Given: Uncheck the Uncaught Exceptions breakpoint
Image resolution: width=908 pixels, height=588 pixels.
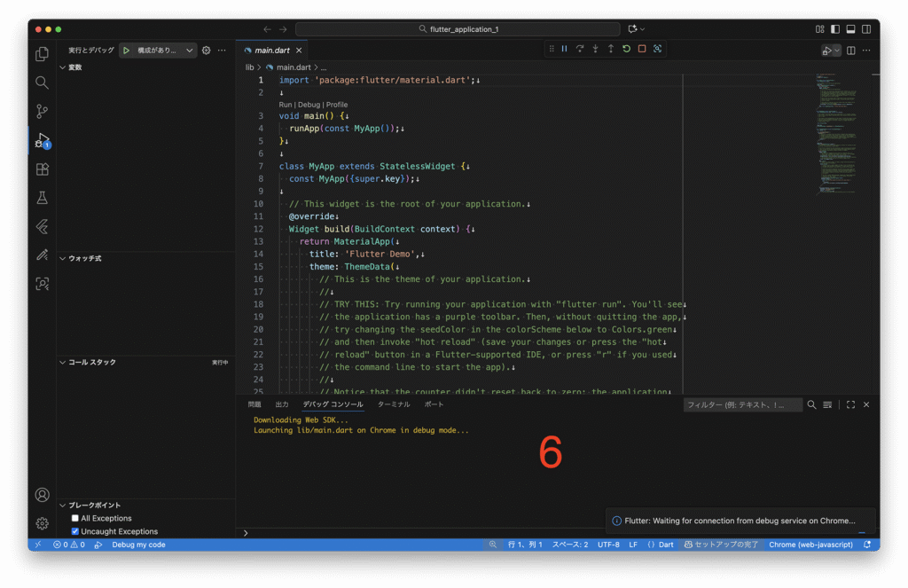Looking at the screenshot, I should click(75, 531).
